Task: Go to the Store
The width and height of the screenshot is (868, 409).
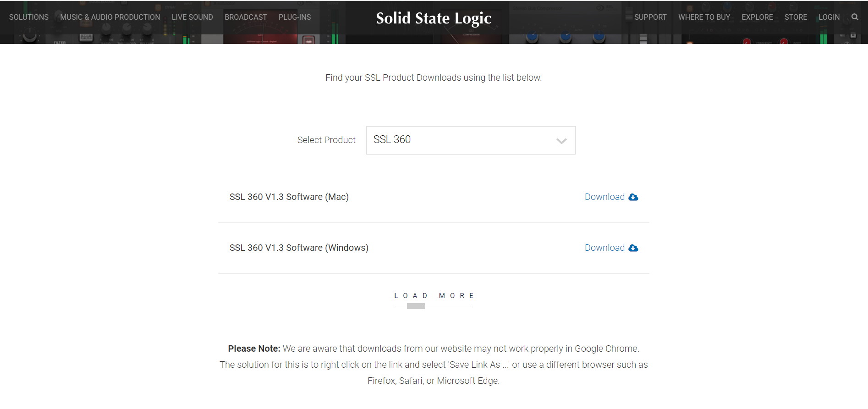Action: coord(796,17)
